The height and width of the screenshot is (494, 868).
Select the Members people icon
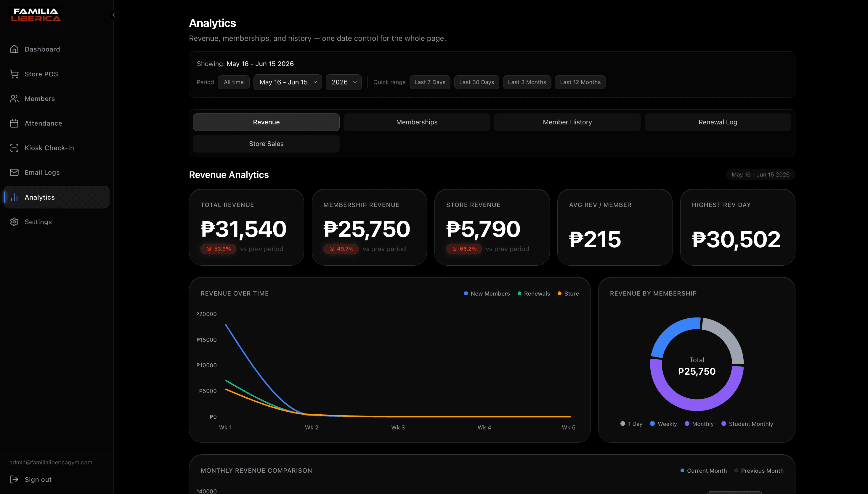tap(14, 99)
